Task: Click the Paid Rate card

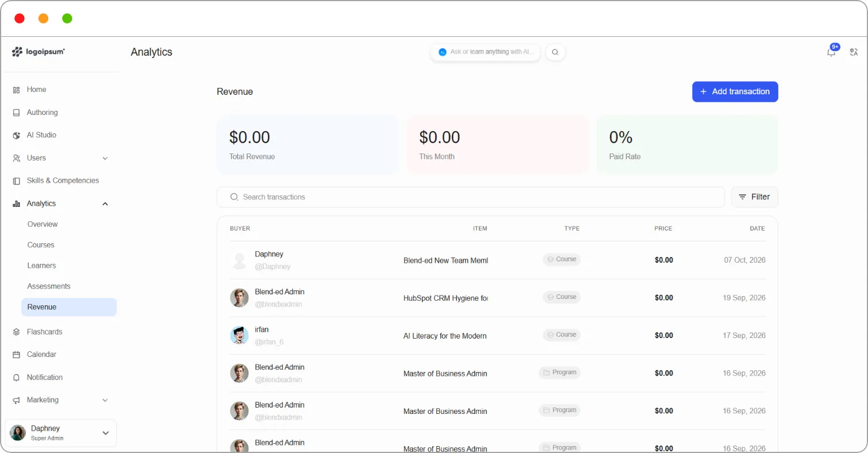Action: point(688,144)
